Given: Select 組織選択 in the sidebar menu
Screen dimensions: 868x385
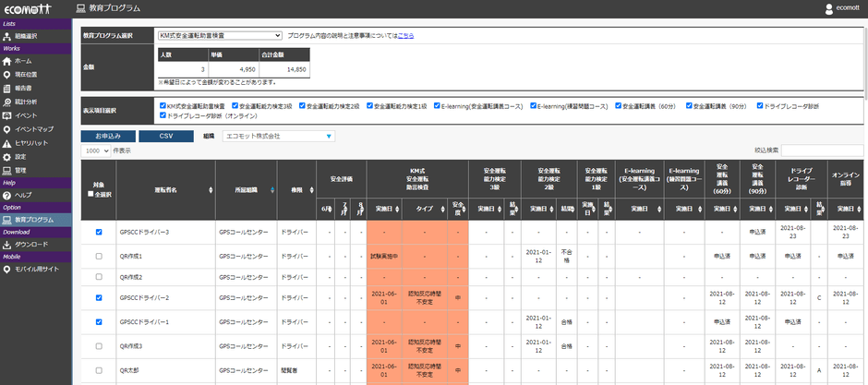Looking at the screenshot, I should pyautogui.click(x=28, y=35).
